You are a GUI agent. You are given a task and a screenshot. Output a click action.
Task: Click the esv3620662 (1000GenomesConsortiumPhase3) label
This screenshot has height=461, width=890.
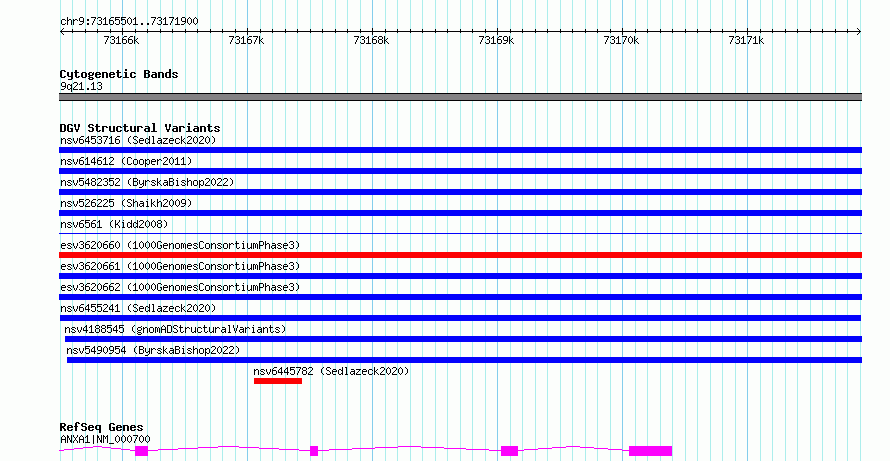coord(180,287)
